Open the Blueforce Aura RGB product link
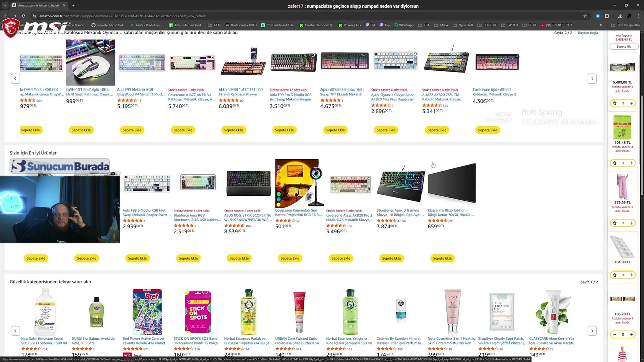This screenshot has height=362, width=644. click(x=197, y=217)
